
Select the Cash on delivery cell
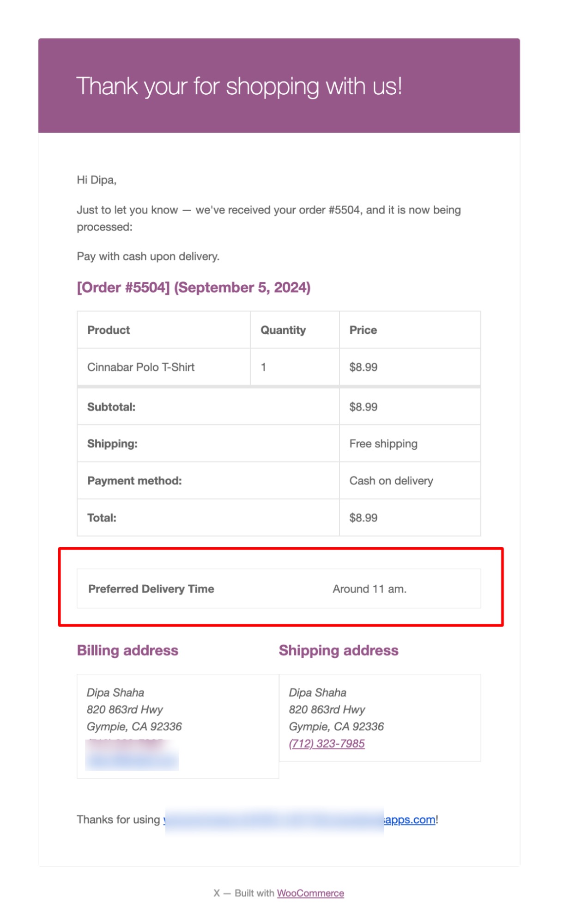410,481
